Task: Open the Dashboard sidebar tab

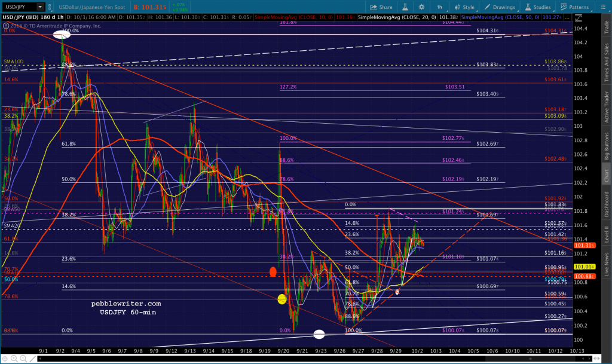Action: pyautogui.click(x=607, y=204)
